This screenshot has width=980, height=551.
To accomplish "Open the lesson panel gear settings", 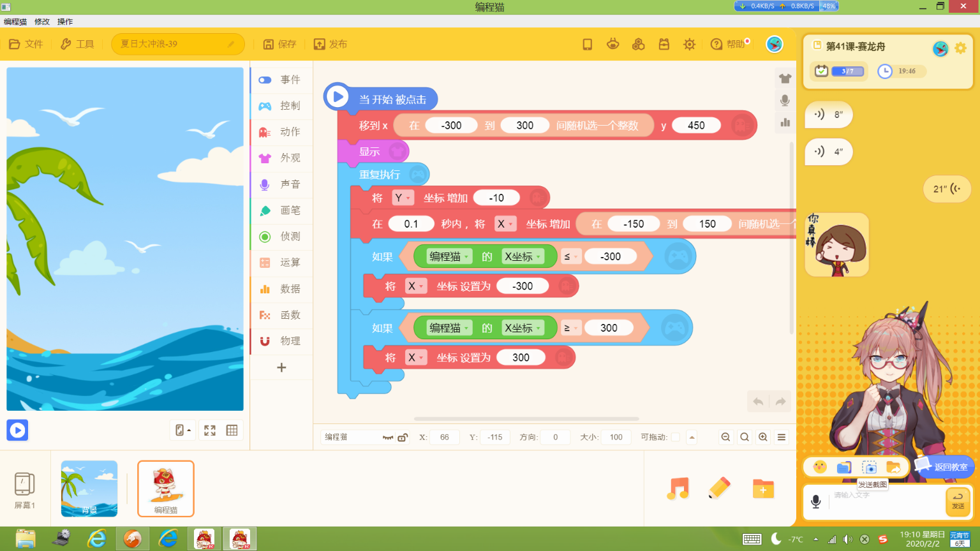I will [960, 48].
